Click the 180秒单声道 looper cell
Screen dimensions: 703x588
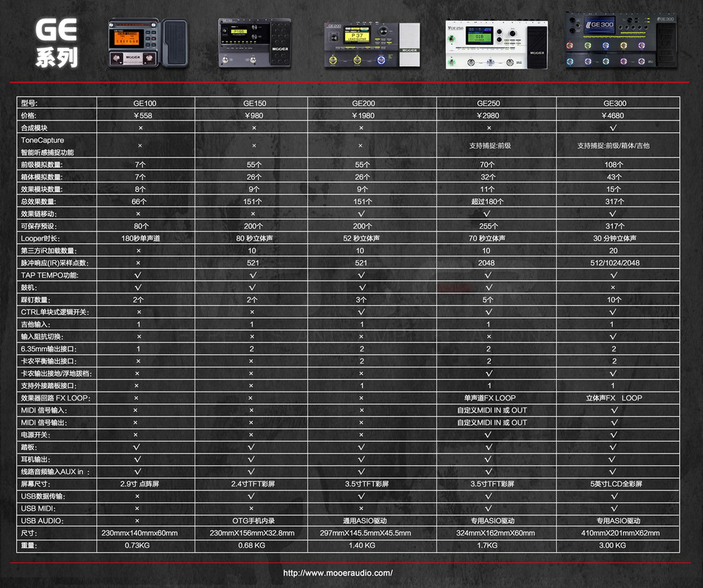[x=140, y=238]
